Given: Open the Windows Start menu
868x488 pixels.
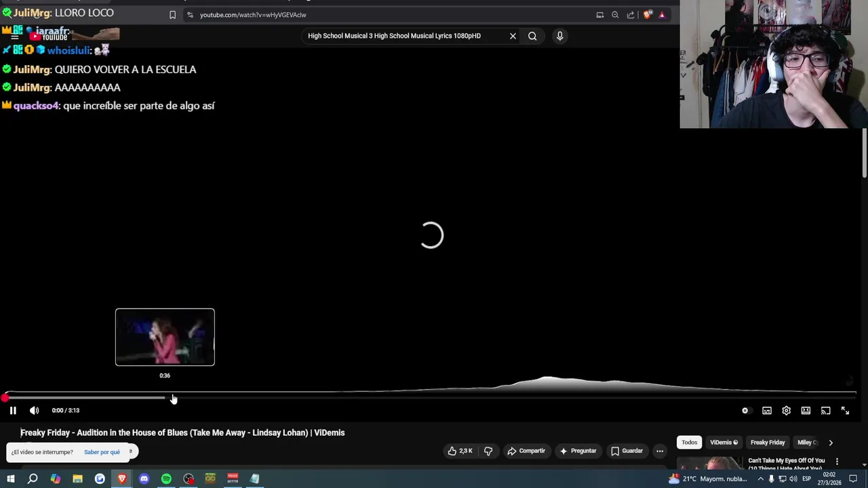Looking at the screenshot, I should click(x=10, y=479).
